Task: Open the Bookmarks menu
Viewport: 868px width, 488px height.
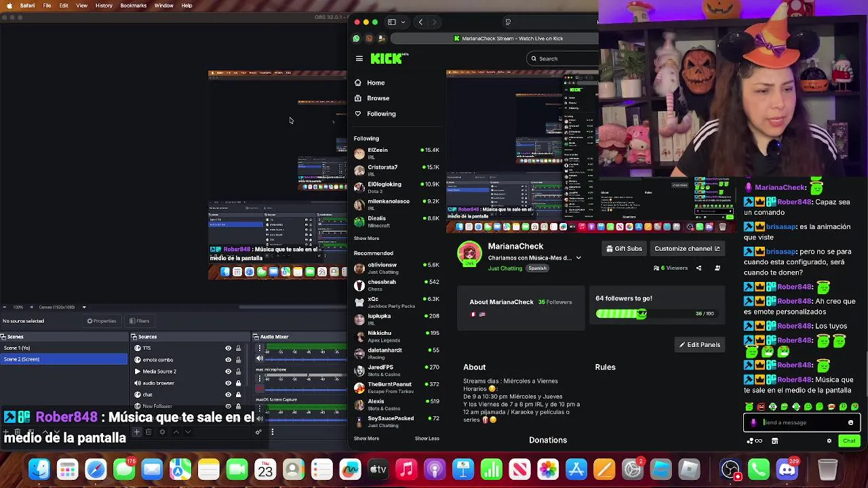Action: pos(133,5)
